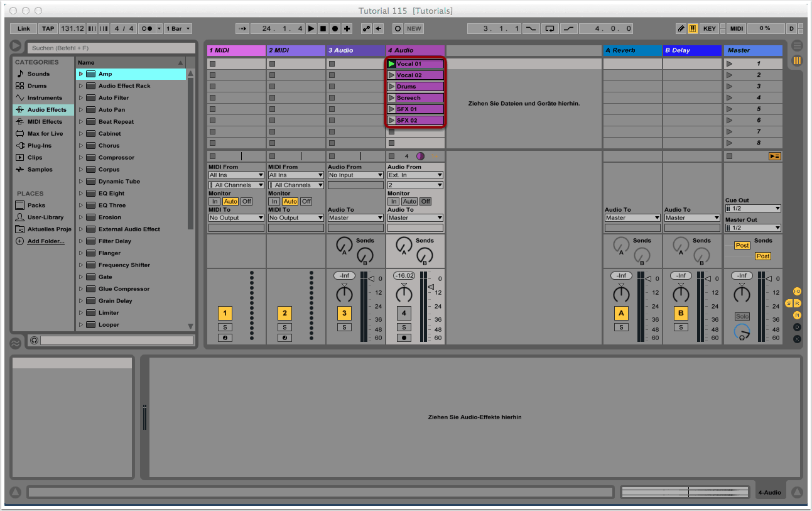812x511 pixels.
Task: Open the 1 Bar quantization menu
Action: (178, 29)
